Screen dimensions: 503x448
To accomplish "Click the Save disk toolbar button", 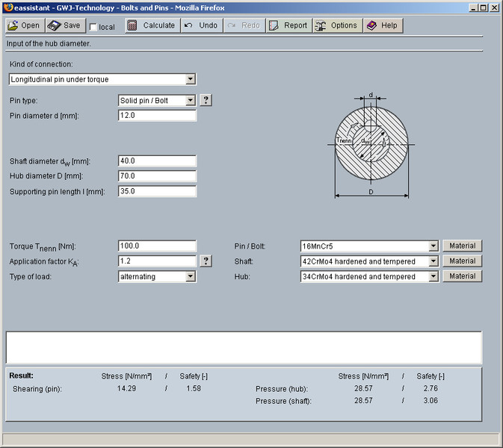I will click(65, 25).
